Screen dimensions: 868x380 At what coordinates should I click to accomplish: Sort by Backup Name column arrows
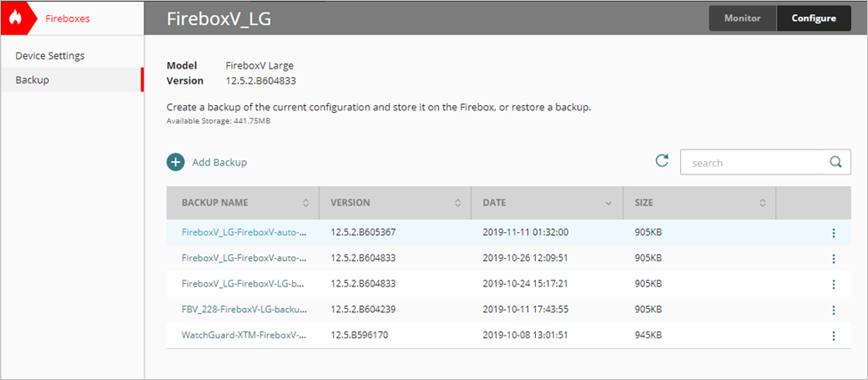[305, 203]
